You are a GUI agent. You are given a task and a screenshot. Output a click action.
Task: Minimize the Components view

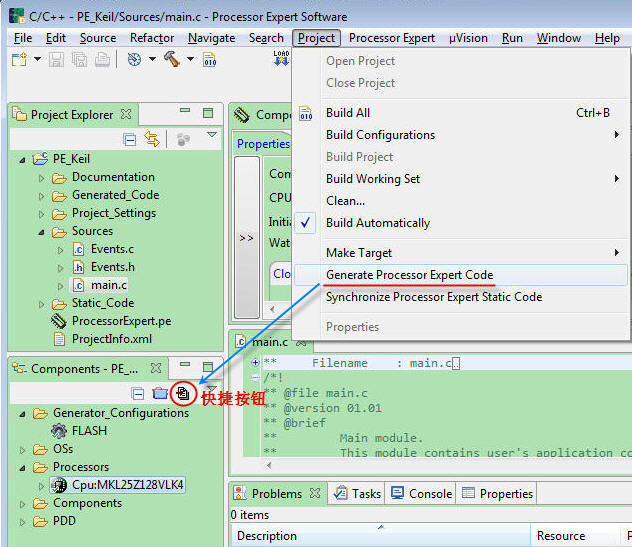coord(185,364)
